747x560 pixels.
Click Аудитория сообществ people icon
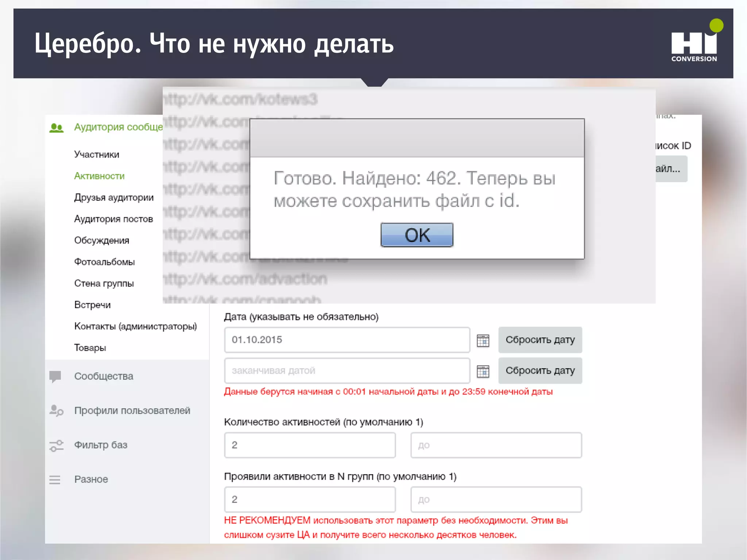pyautogui.click(x=56, y=128)
